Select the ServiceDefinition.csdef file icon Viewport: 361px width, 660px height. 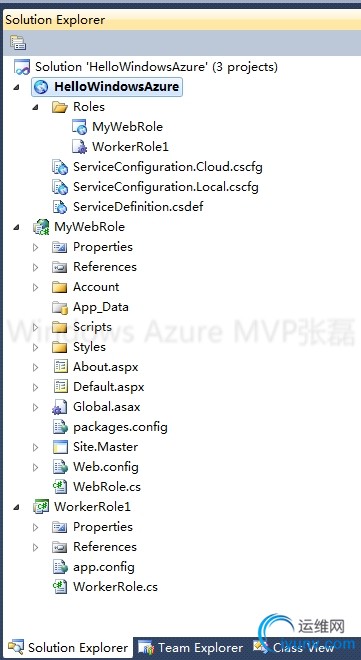(60, 207)
